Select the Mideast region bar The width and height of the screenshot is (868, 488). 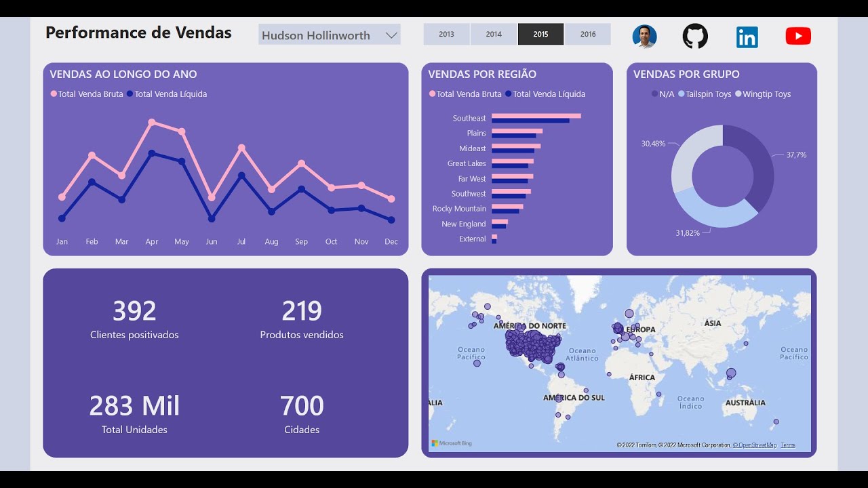(x=516, y=148)
